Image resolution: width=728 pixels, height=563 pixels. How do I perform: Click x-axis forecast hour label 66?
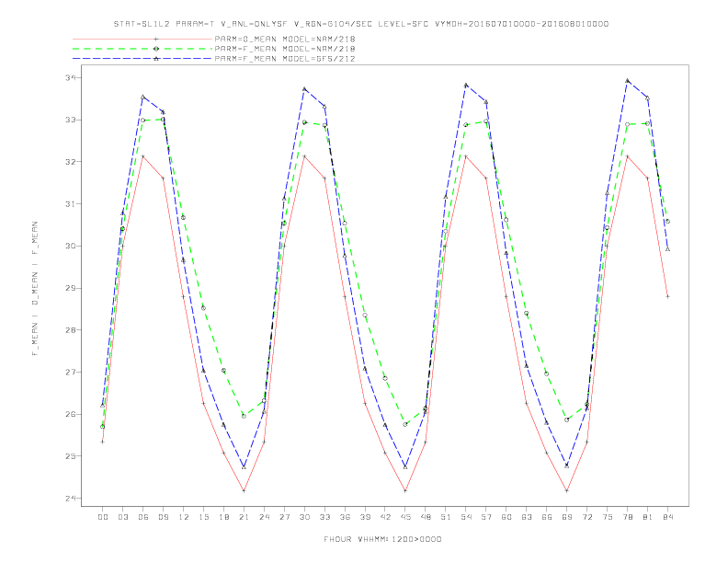[x=547, y=517]
